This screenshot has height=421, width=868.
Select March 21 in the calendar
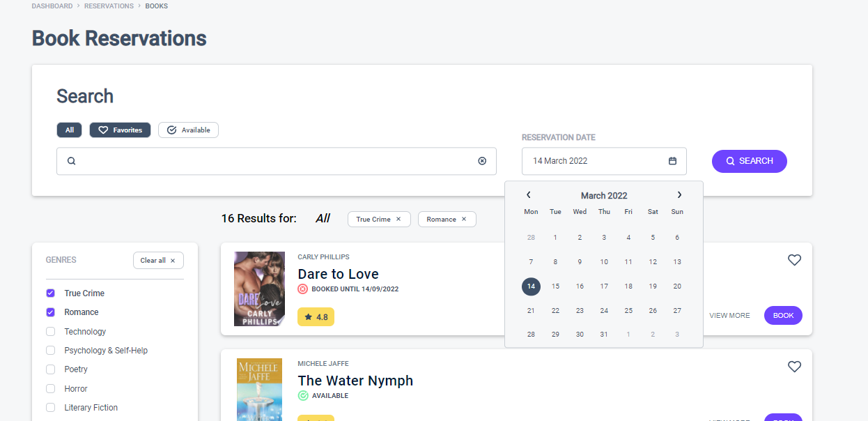pos(531,310)
